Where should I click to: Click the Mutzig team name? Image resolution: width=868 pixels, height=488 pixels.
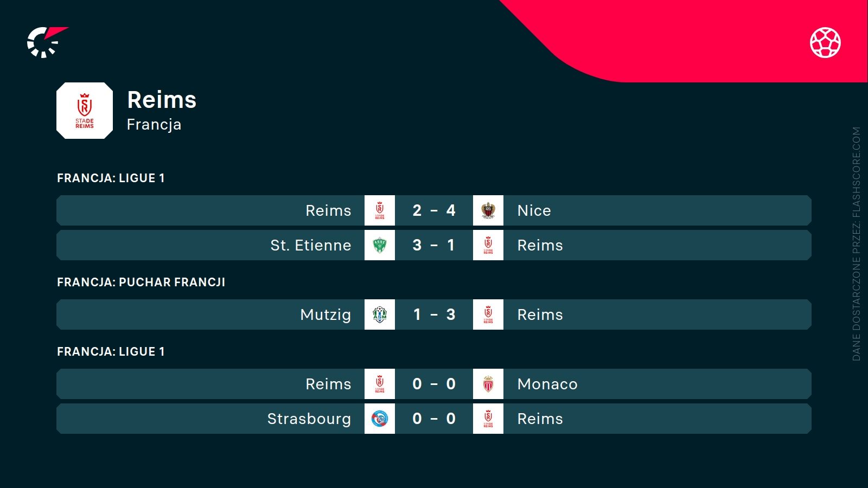325,314
